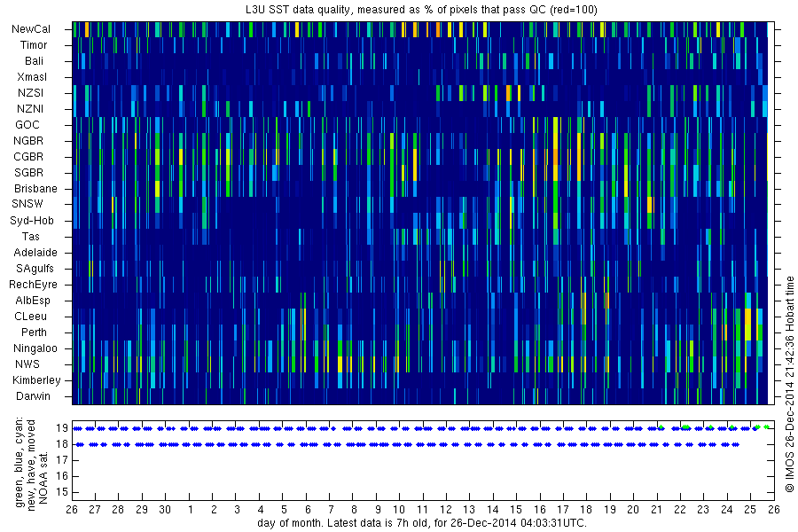Click the NOAA satellite 15 axis label
Screen dimensions: 798x532
coord(62,492)
